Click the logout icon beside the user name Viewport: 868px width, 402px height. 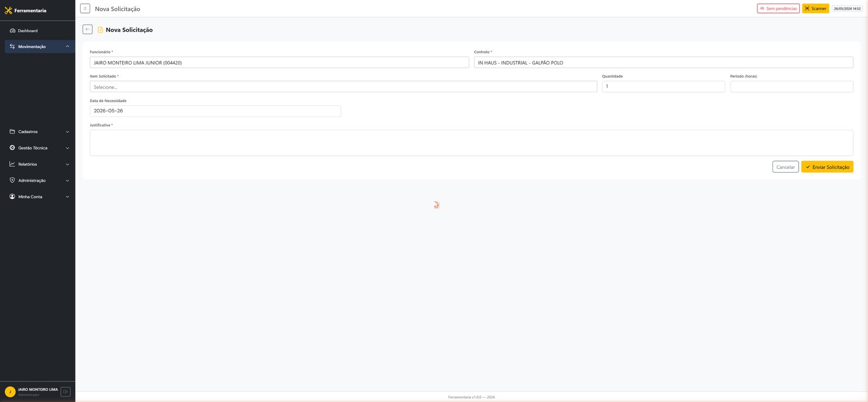tap(66, 392)
